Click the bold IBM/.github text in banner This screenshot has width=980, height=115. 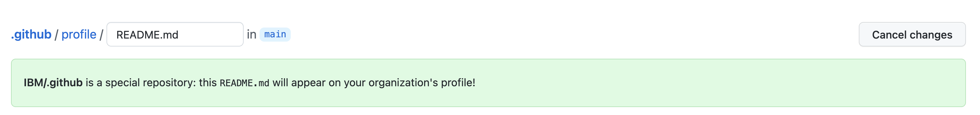[53, 83]
